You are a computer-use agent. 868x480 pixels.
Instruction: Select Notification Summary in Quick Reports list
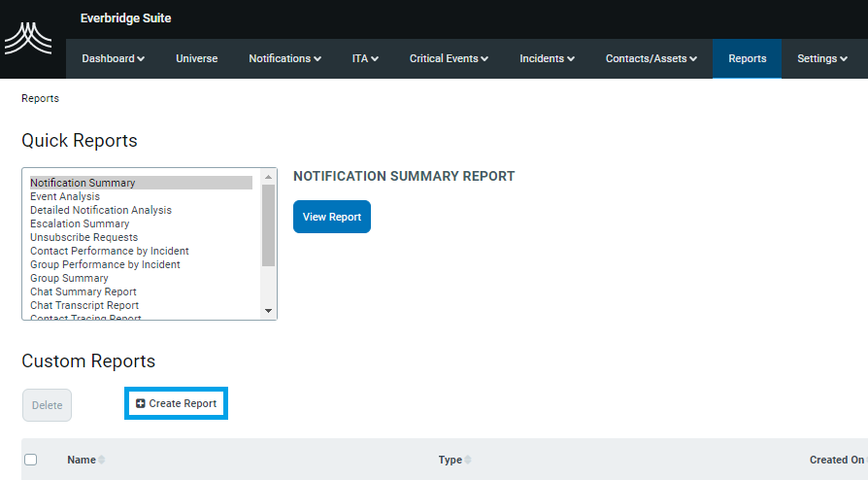[x=141, y=183]
